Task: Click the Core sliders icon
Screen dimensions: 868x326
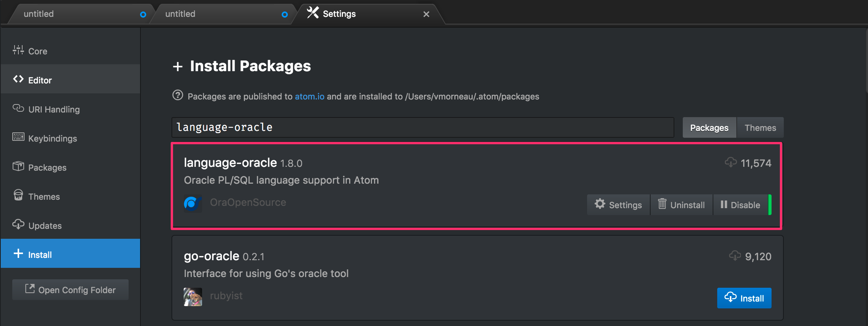Action: click(18, 50)
